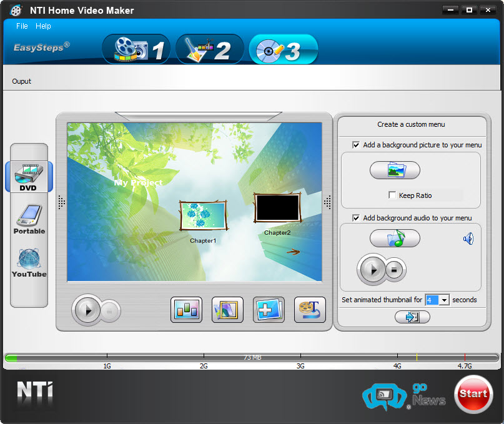Open the menu layout chart button
Viewport: 504px width, 424px height.
click(x=186, y=310)
